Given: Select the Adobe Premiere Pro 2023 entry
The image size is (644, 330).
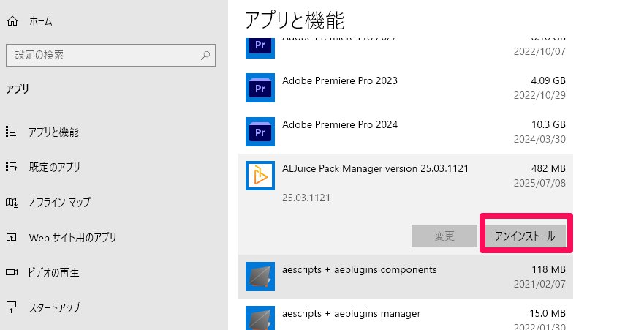Looking at the screenshot, I should (406, 88).
